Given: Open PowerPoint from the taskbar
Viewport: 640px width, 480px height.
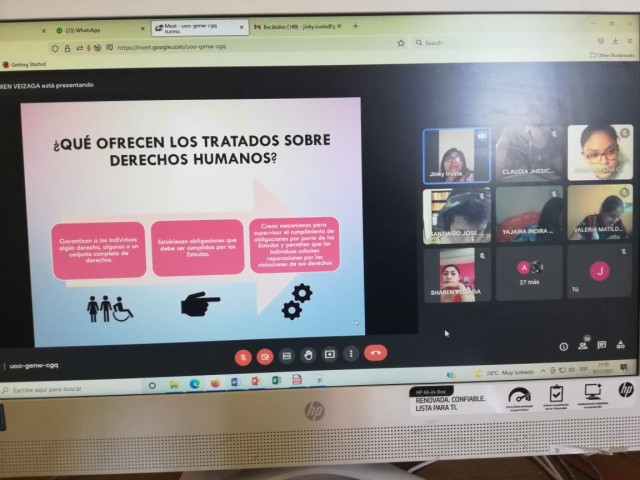Looking at the screenshot, I should point(256,381).
